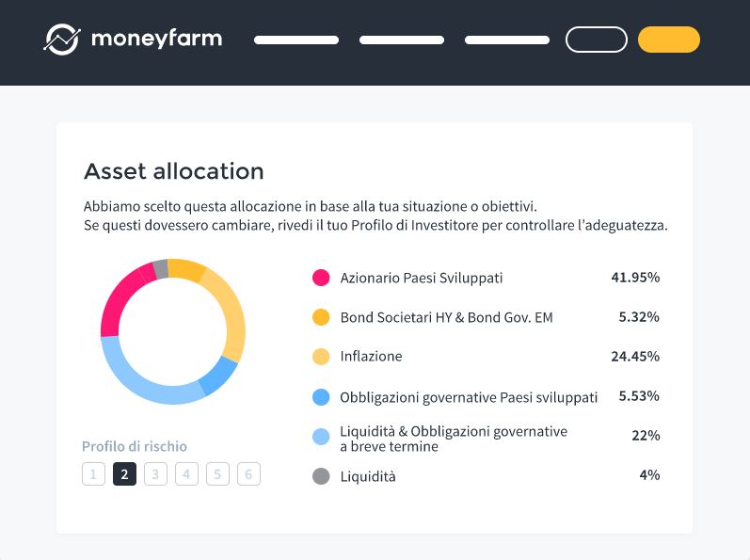Viewport: 750px width, 560px height.
Task: Click the orange Bond Societari HY dot
Action: 321,317
